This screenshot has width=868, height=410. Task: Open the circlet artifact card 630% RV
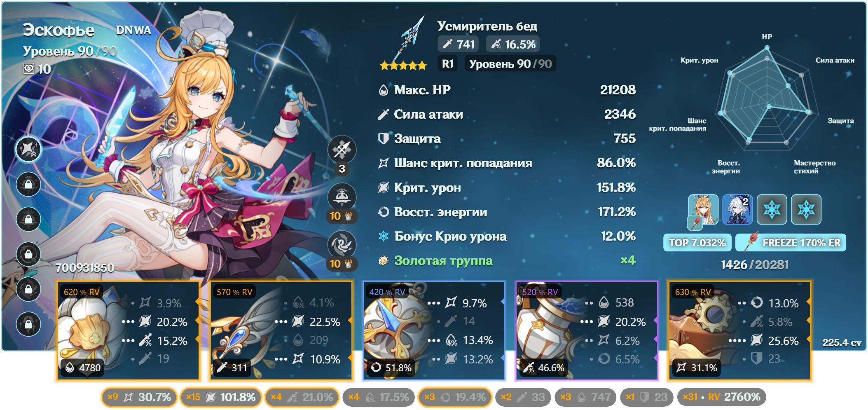tap(740, 330)
